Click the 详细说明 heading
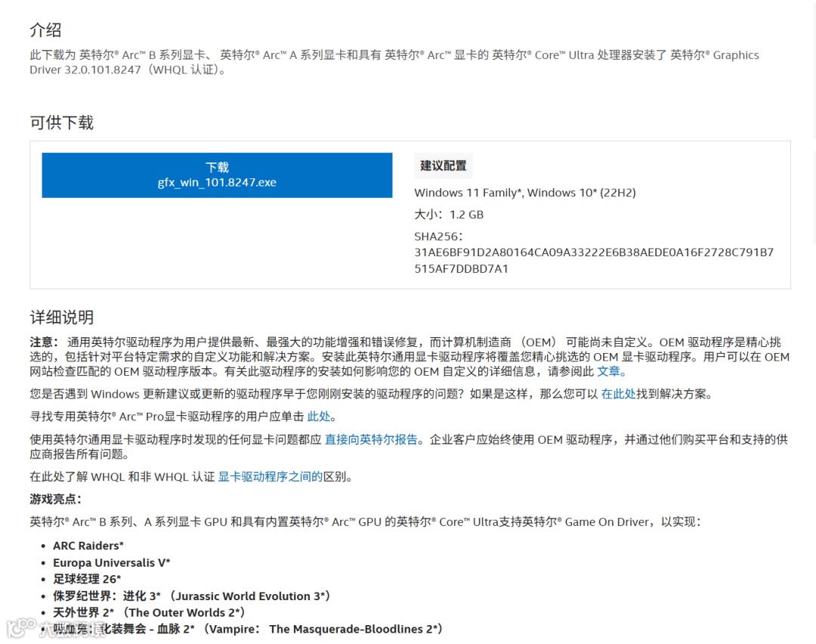816x644 pixels. click(61, 317)
